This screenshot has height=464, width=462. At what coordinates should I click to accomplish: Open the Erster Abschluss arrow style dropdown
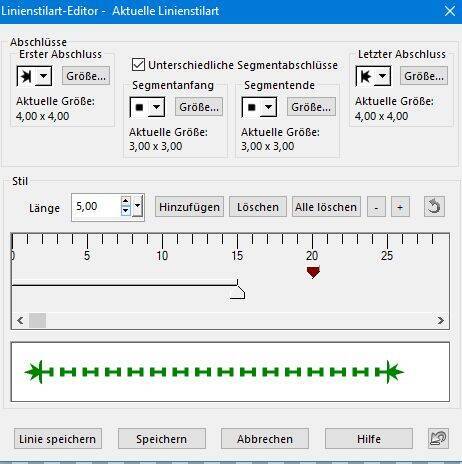click(44, 76)
